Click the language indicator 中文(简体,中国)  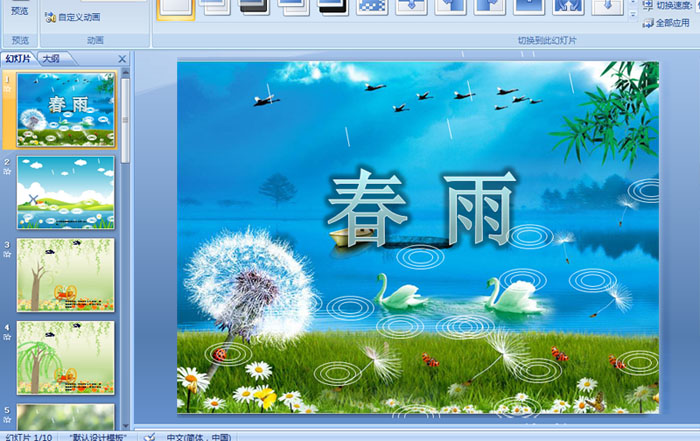pos(199,437)
